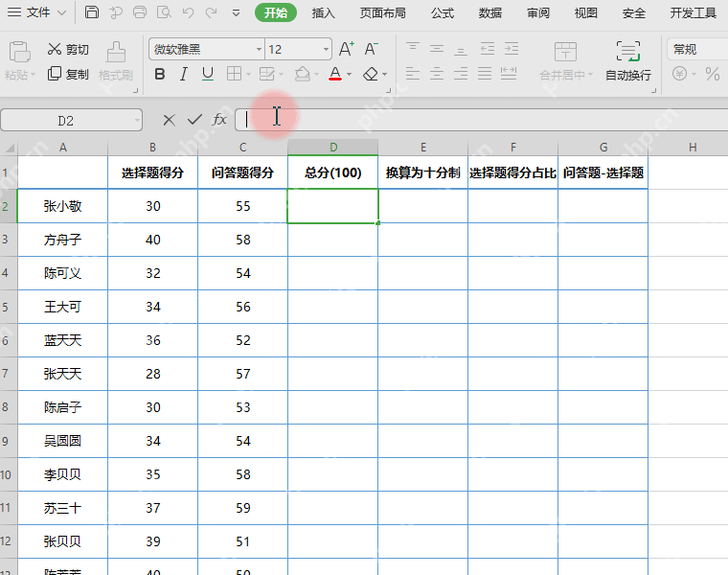The width and height of the screenshot is (728, 575).
Task: Switch to the 视图 View tab
Action: [x=586, y=13]
